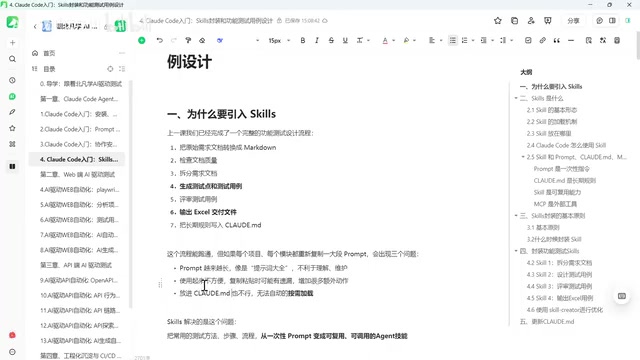Collapse outline section 二、Skills 是什么
Image resolution: width=640 pixels, height=360 pixels.
(516, 98)
